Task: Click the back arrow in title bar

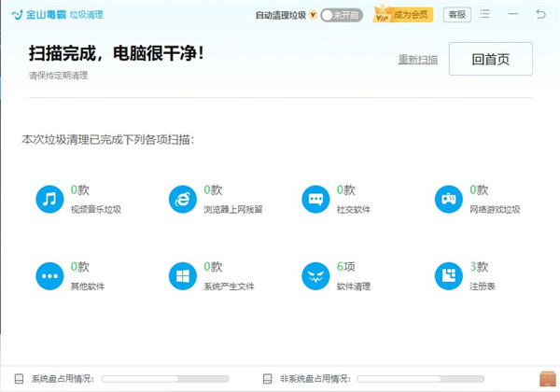Action: click(x=541, y=15)
